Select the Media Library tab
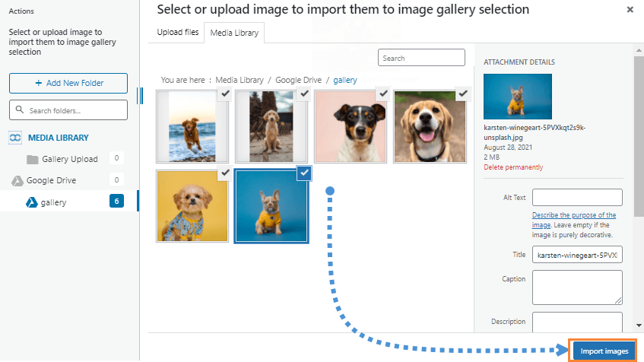The height and width of the screenshot is (362, 644). [233, 33]
